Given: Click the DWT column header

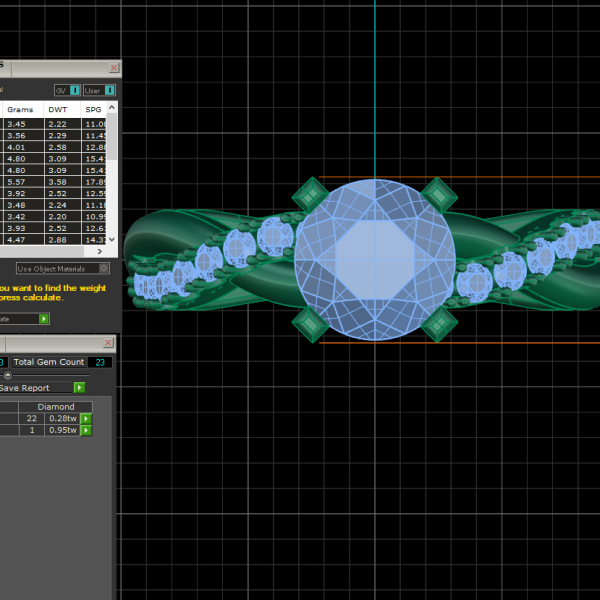Looking at the screenshot, I should [58, 109].
